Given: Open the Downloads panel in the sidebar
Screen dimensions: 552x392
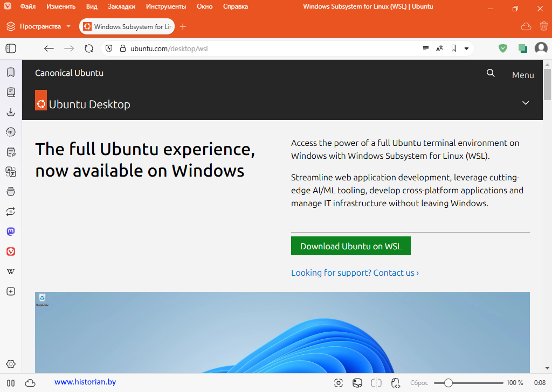Looking at the screenshot, I should click(11, 112).
